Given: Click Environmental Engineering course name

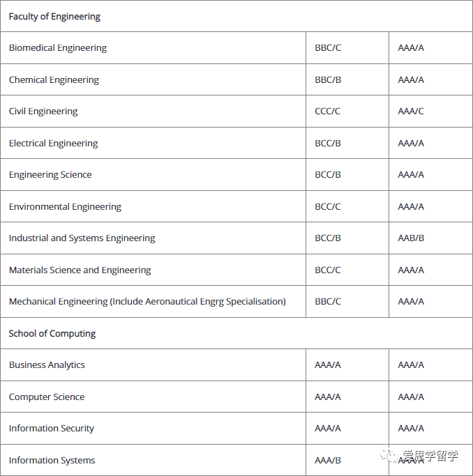Looking at the screenshot, I should (x=65, y=207).
